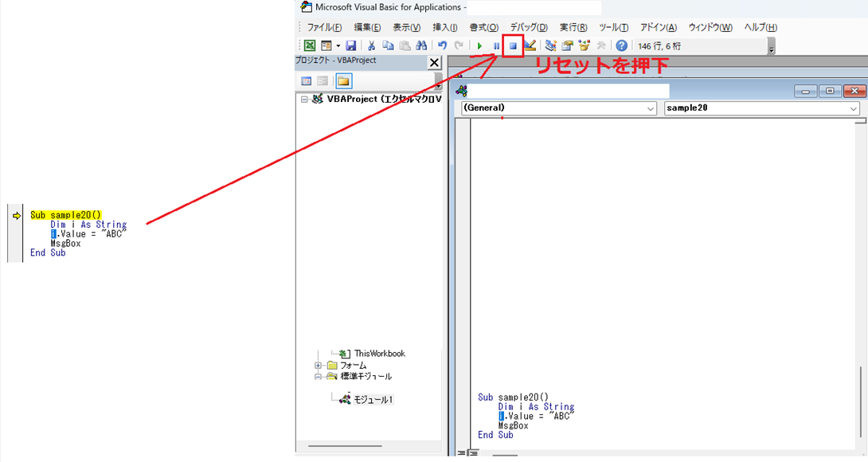Open the Object Browser icon
Screen dimensions: 868x462
pyautogui.click(x=584, y=46)
